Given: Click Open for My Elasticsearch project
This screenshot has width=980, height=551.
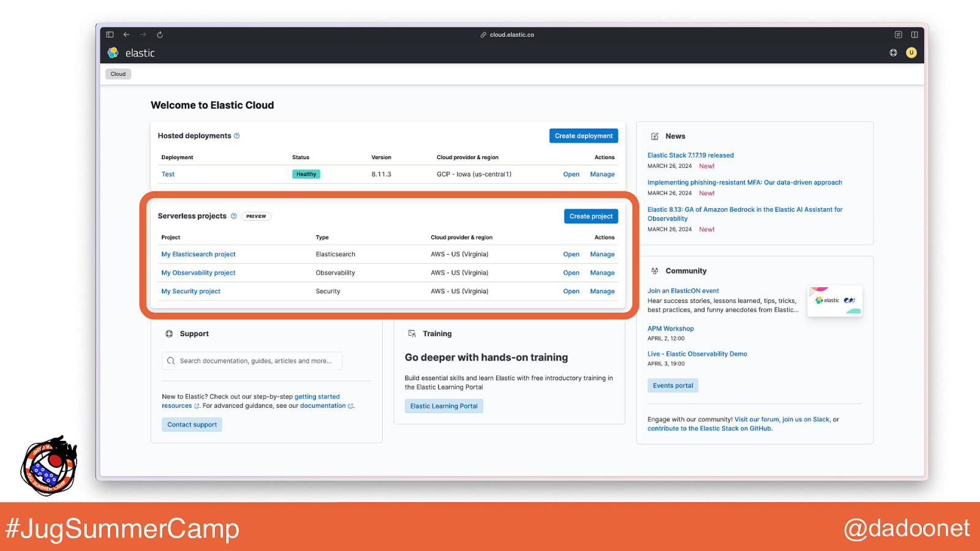Looking at the screenshot, I should [571, 254].
